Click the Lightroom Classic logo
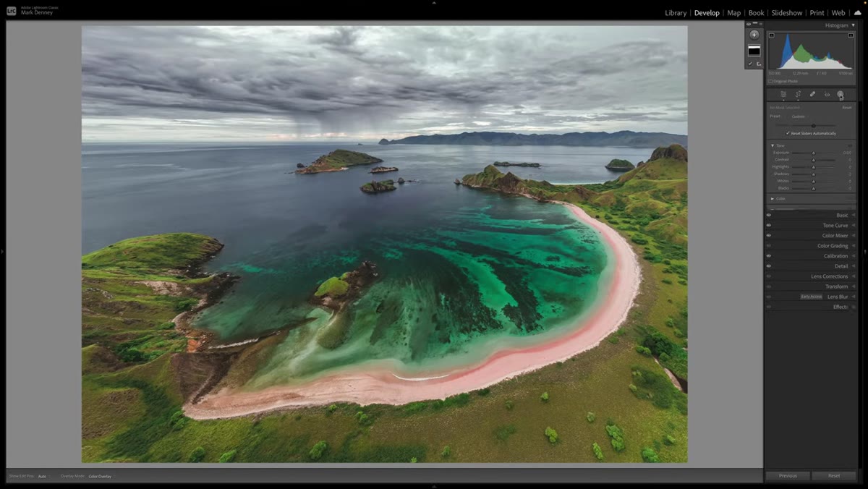Image resolution: width=868 pixels, height=489 pixels. (x=11, y=10)
